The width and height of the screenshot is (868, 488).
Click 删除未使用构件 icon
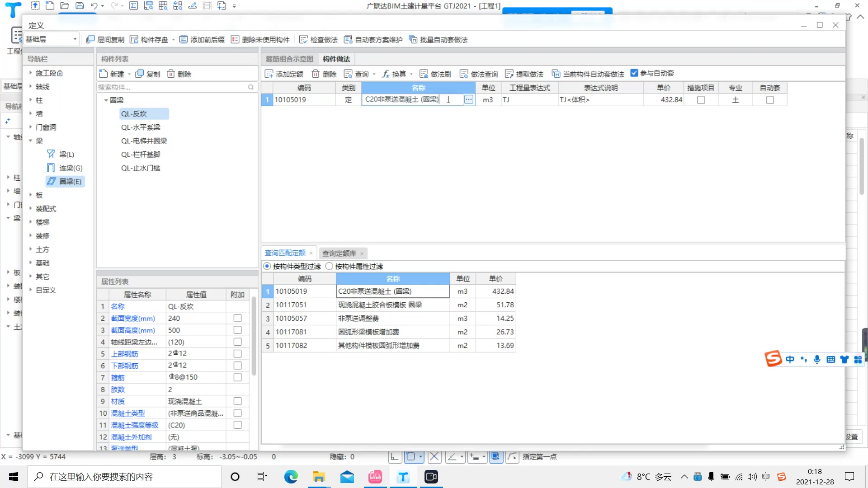235,39
